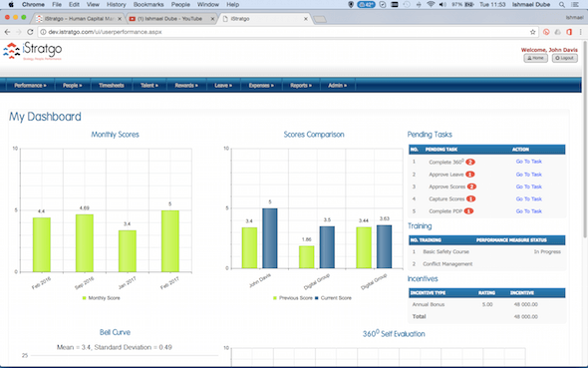The height and width of the screenshot is (368, 588).
Task: Open Chrome File menu
Action: click(57, 5)
